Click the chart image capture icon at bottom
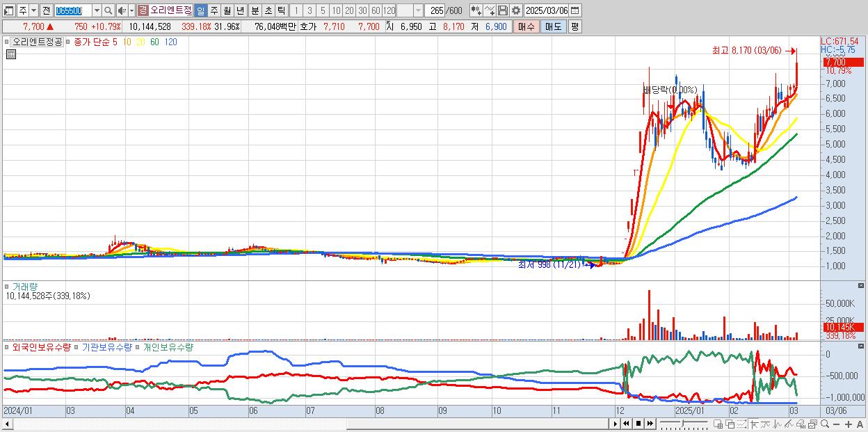This screenshot has height=432, width=868. (812, 424)
